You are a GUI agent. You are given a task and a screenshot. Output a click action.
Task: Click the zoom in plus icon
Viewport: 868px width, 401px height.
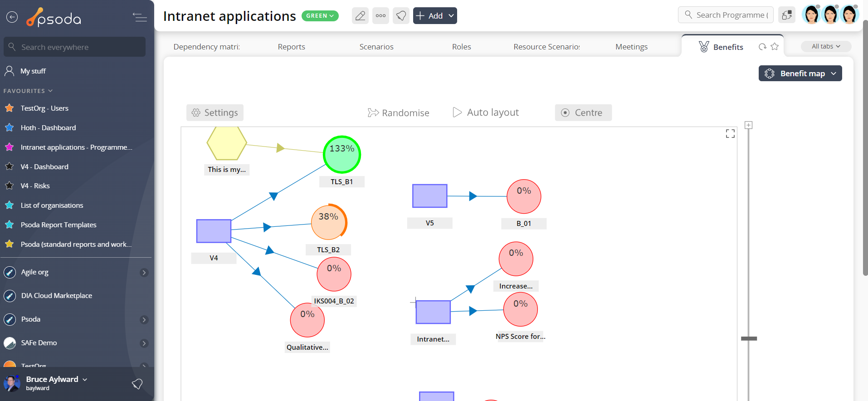click(749, 125)
